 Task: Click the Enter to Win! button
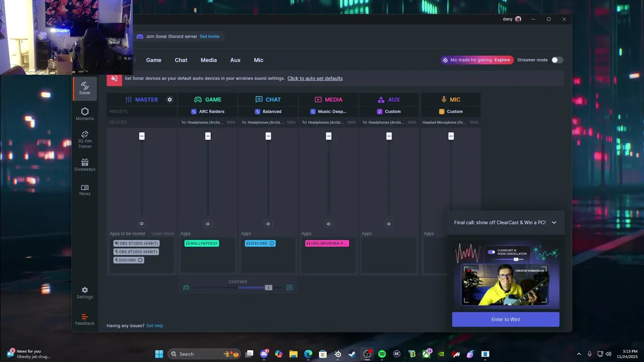click(506, 319)
